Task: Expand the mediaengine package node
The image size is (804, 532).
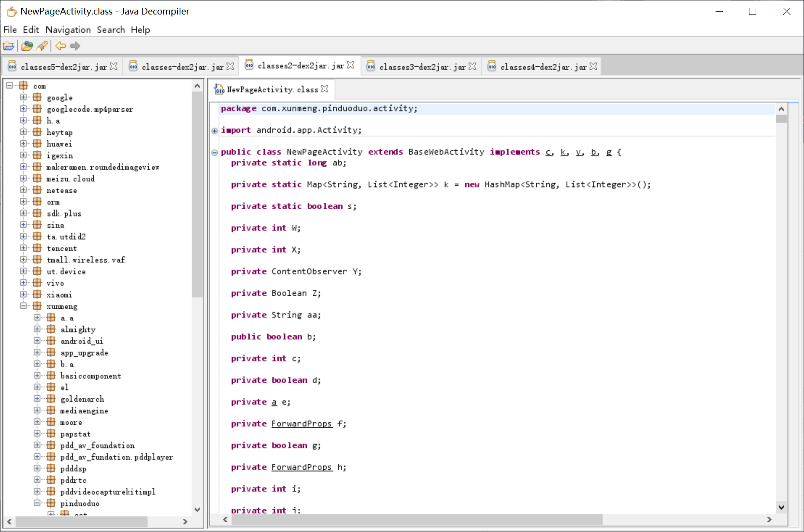Action: [37, 410]
